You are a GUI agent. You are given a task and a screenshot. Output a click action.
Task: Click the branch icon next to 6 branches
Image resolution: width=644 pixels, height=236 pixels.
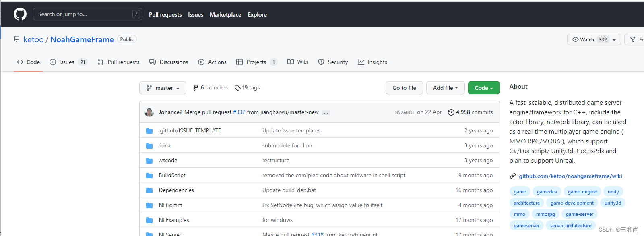(196, 88)
